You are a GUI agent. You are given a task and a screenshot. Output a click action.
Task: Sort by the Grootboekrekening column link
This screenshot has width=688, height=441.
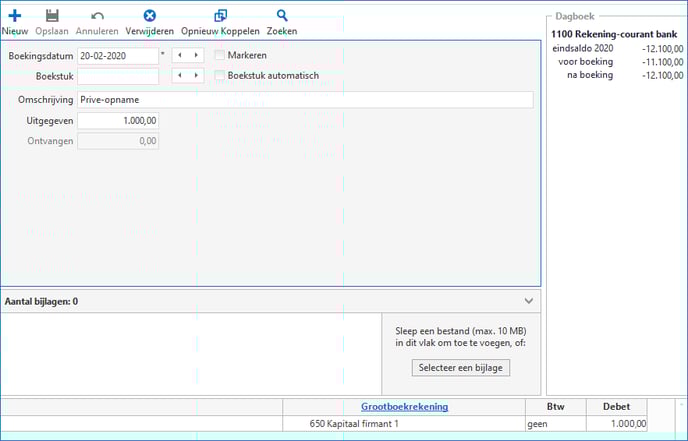click(404, 406)
